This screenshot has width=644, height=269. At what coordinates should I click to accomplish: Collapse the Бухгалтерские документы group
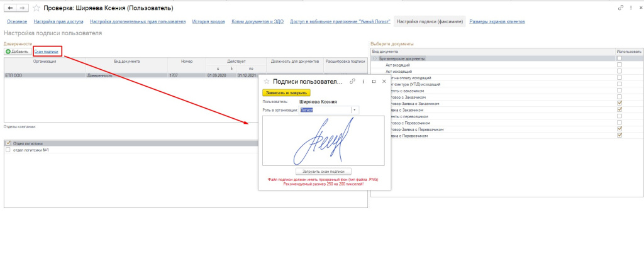tap(375, 58)
